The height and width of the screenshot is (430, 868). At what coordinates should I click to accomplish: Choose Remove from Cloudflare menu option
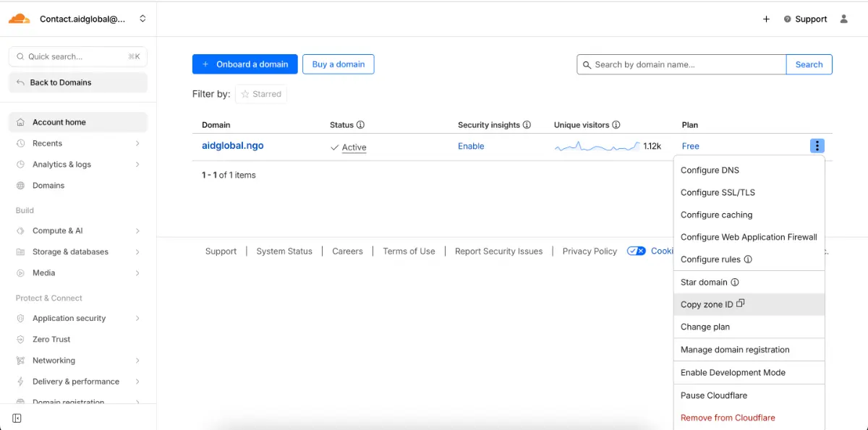tap(728, 418)
